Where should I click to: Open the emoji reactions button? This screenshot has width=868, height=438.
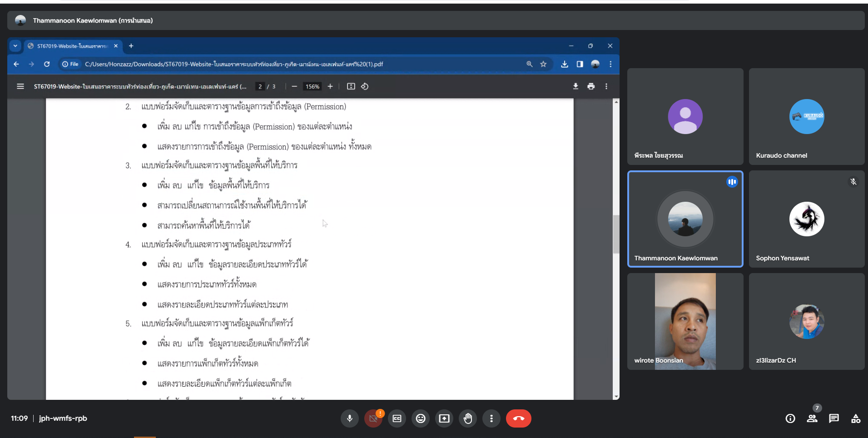[x=421, y=418]
